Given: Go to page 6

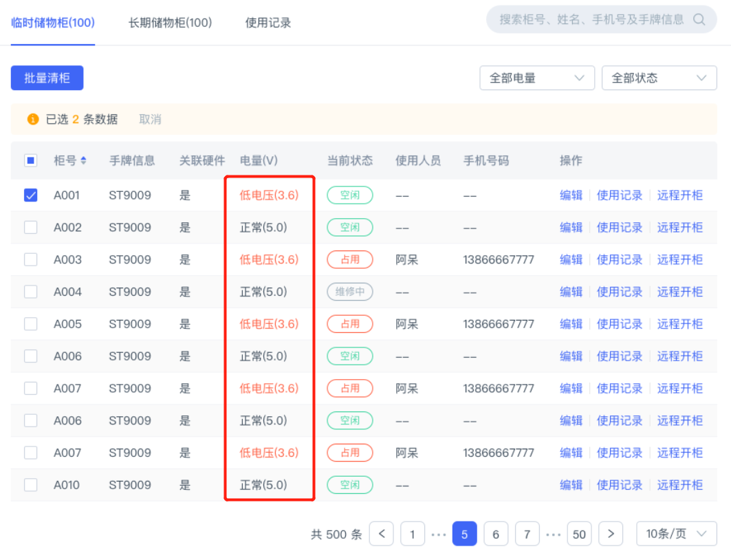Looking at the screenshot, I should [496, 534].
